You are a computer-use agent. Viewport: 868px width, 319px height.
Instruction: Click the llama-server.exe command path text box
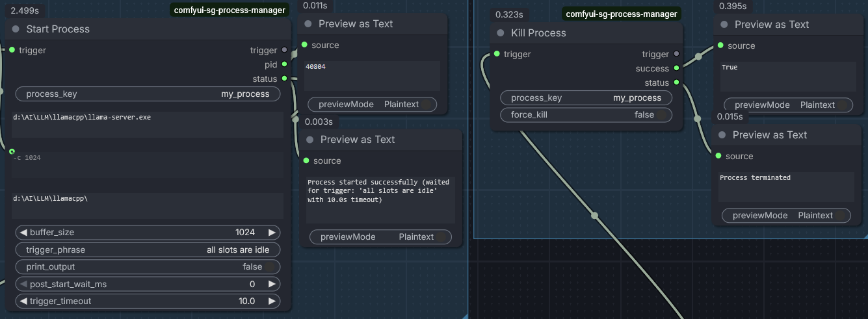148,124
